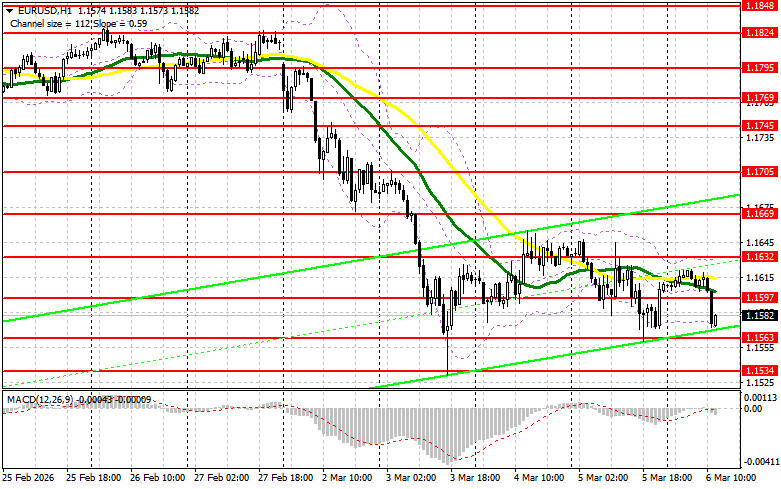Select the '27 Feb 02:00' time axis label
This screenshot has height=489, width=781.
(x=222, y=478)
